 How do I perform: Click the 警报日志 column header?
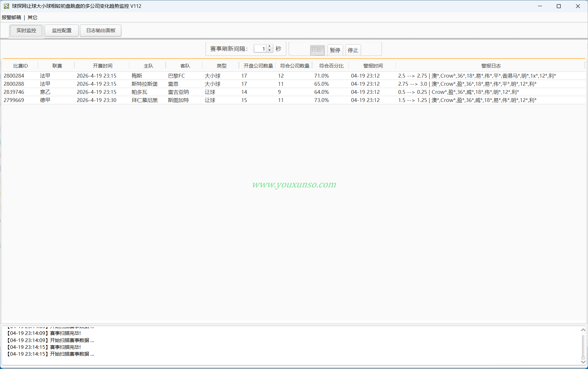(491, 66)
